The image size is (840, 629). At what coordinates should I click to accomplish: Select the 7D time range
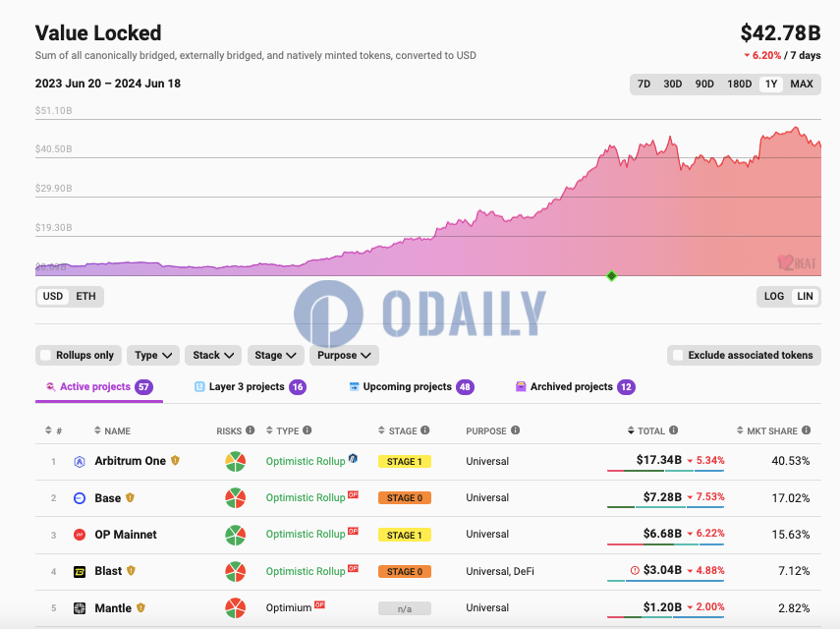(x=644, y=85)
